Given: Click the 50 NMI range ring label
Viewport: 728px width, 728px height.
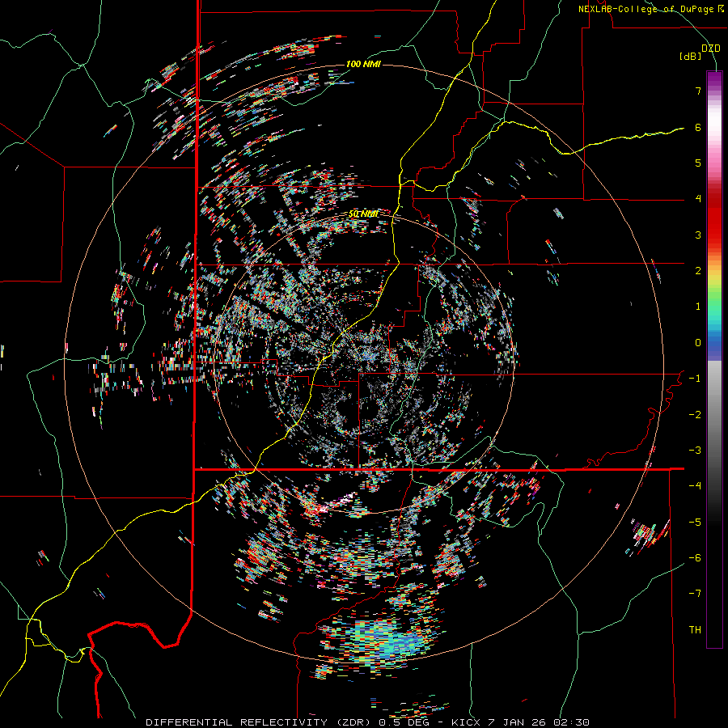Looking at the screenshot, I should pos(363,214).
